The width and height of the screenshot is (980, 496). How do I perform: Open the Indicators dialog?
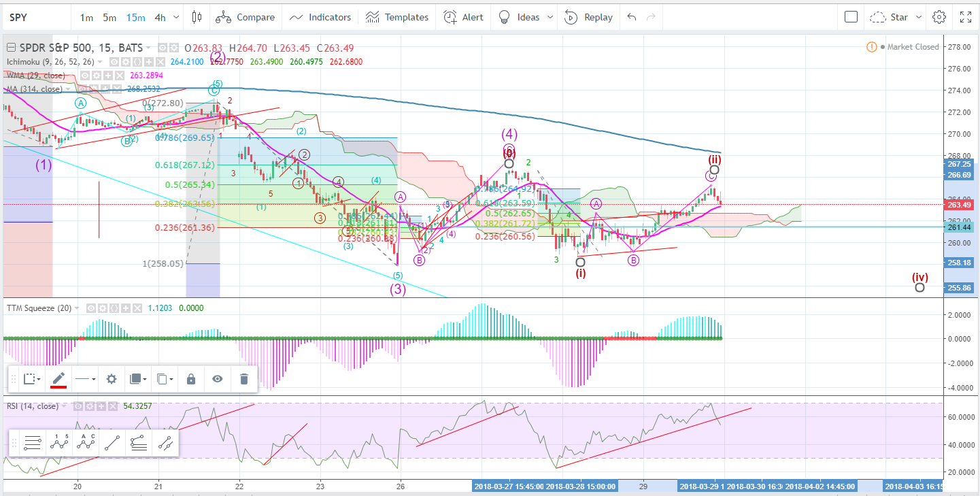[320, 17]
